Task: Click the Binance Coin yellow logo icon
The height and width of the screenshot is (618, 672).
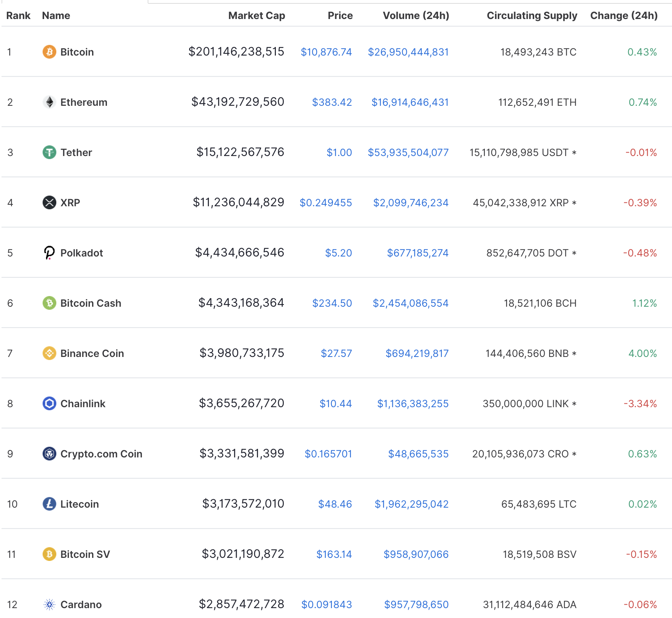Action: [49, 353]
